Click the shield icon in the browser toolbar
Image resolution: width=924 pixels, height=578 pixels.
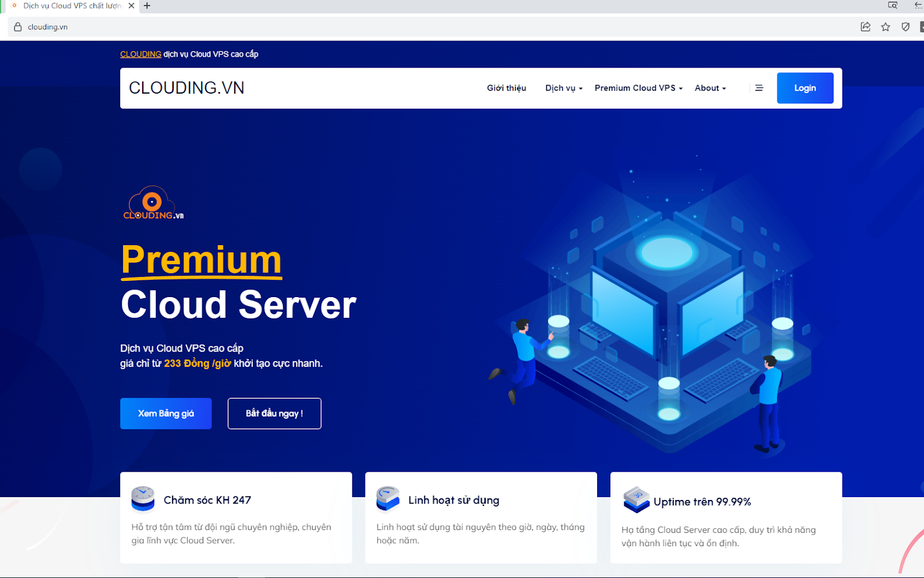click(905, 27)
